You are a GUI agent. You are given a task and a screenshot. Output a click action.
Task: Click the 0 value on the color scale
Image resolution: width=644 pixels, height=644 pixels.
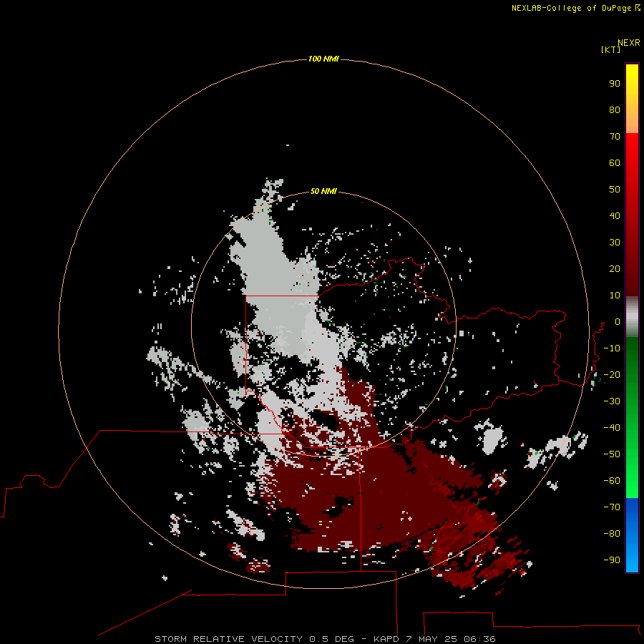point(618,321)
